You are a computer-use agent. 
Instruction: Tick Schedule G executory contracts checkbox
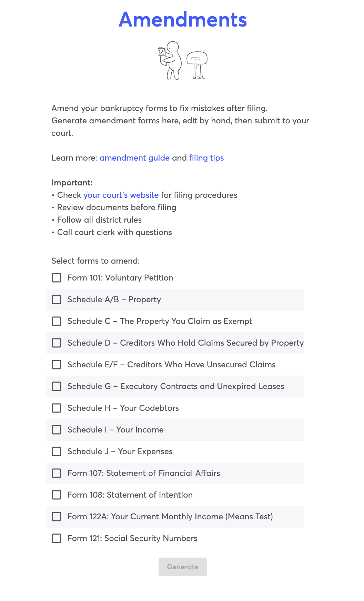pos(57,386)
